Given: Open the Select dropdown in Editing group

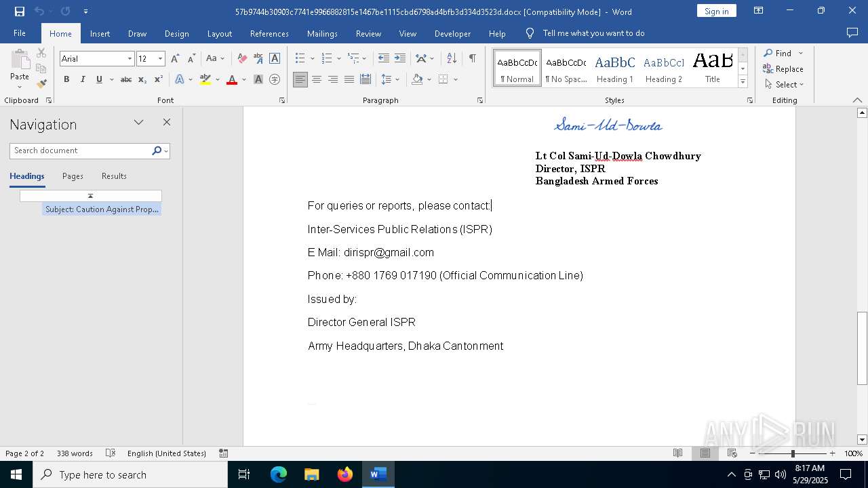Looking at the screenshot, I should [785, 85].
